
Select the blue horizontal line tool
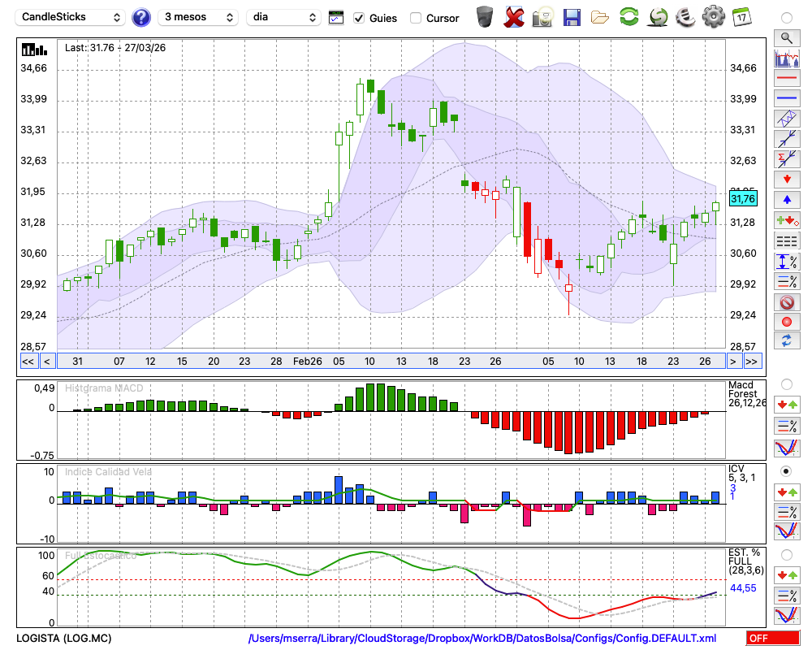(x=786, y=98)
